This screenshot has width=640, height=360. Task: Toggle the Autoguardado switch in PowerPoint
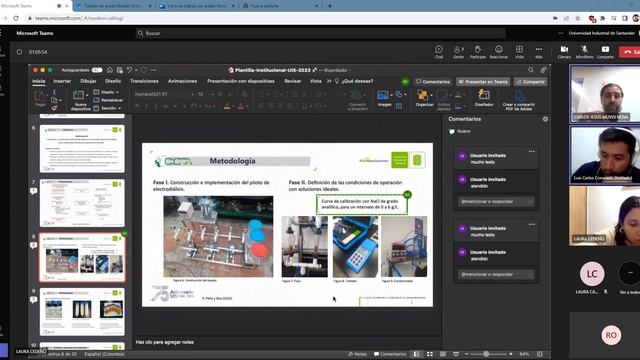tap(97, 70)
